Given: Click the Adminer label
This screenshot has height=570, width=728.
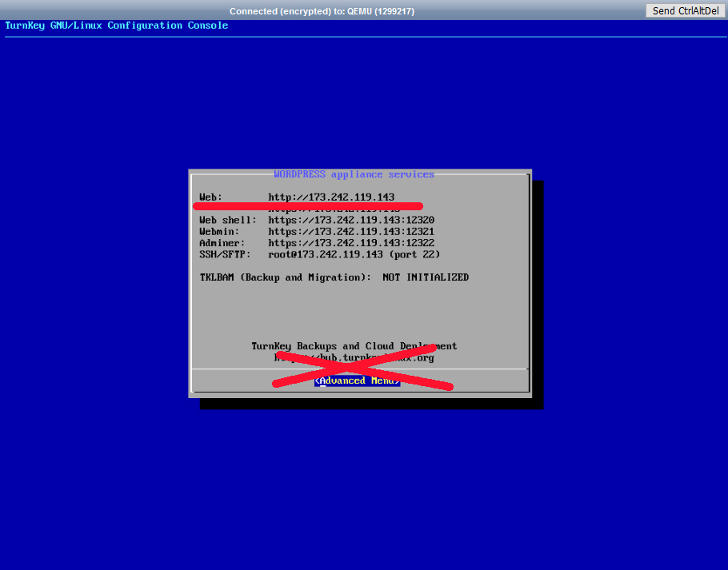Looking at the screenshot, I should pyautogui.click(x=222, y=243).
